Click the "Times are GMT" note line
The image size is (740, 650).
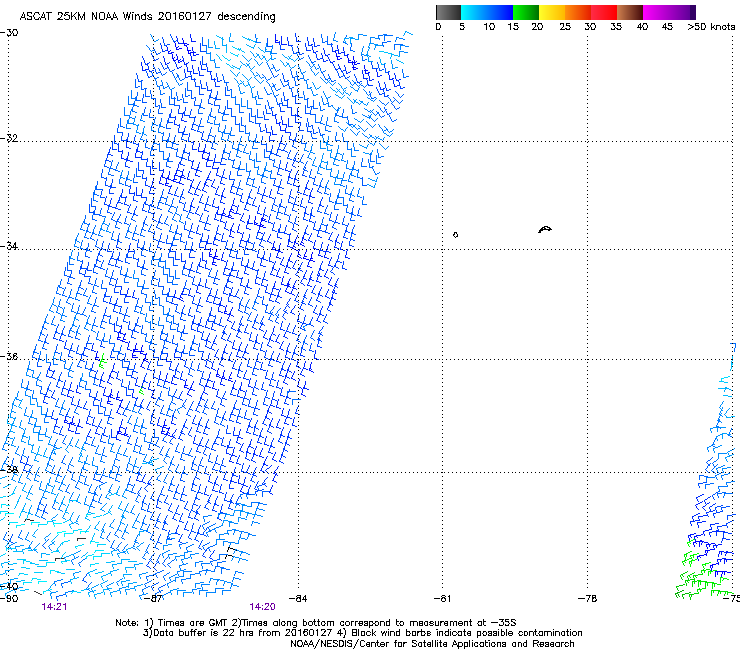point(316,623)
